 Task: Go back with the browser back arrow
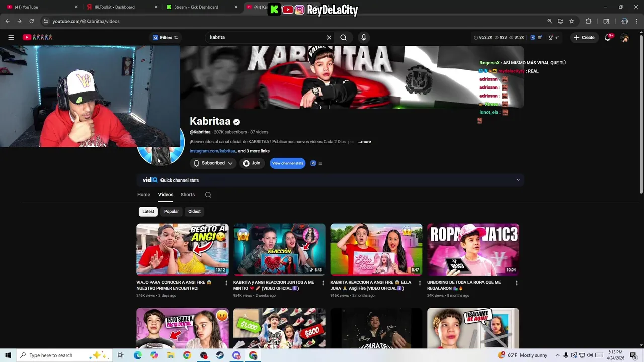[7, 21]
